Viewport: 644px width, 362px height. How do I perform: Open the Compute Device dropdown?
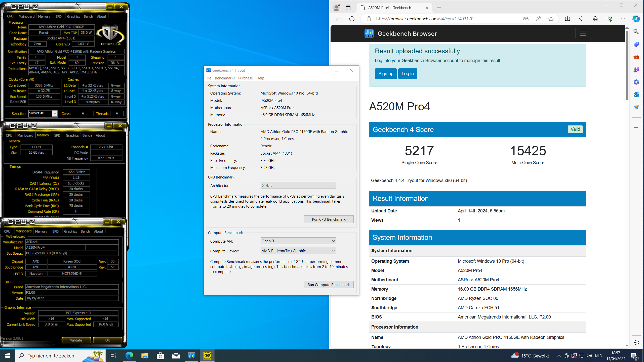tap(298, 251)
